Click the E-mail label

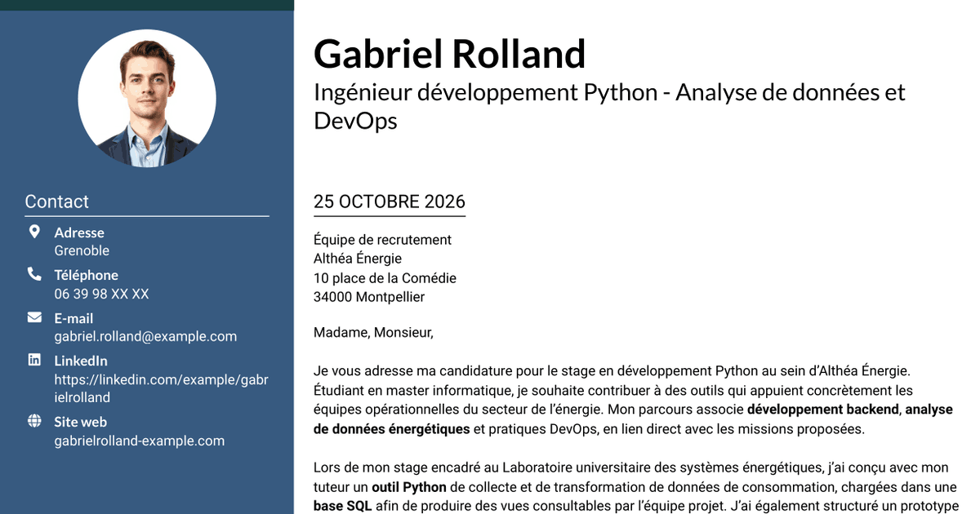point(73,318)
